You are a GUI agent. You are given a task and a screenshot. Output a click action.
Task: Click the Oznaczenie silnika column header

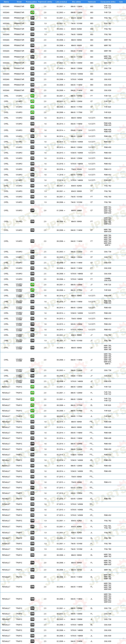coord(108,2)
